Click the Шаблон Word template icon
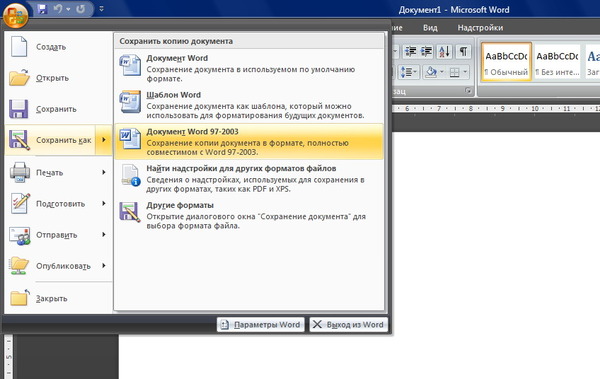The width and height of the screenshot is (600, 379). click(130, 101)
